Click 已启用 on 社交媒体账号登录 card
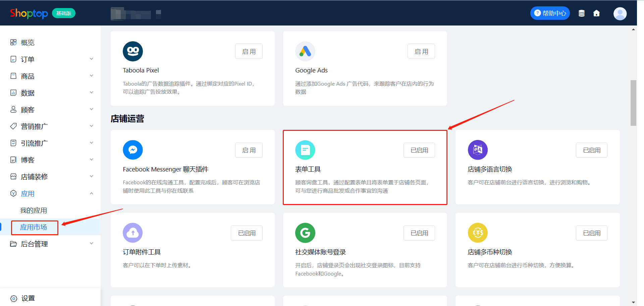 pos(419,233)
